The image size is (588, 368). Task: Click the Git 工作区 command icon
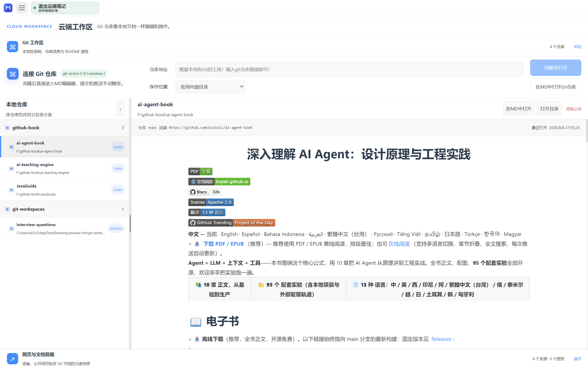tap(12, 46)
